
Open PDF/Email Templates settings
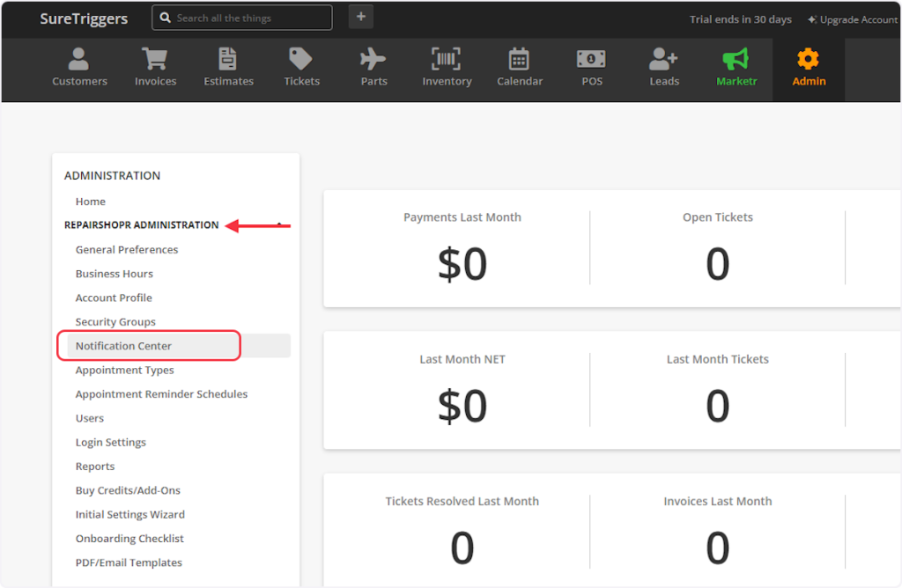click(129, 562)
